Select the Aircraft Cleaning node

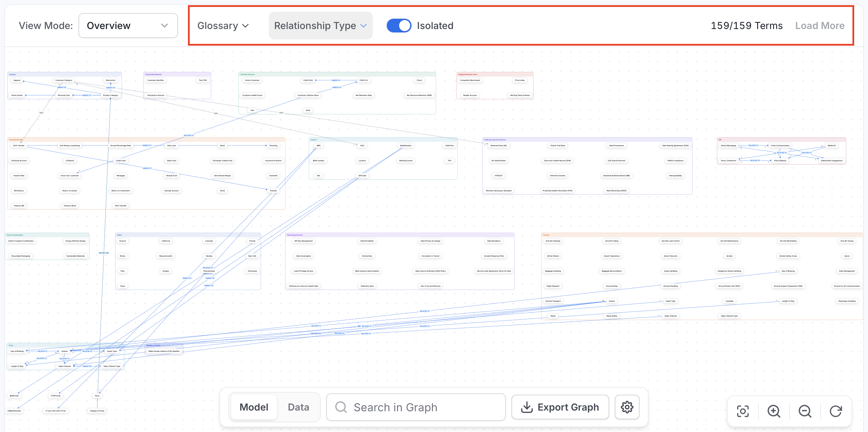pyautogui.click(x=553, y=241)
